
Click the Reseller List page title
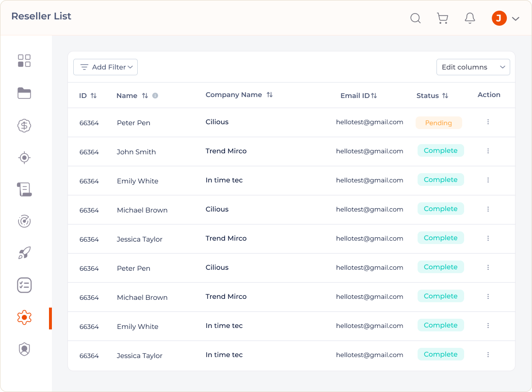pos(41,16)
